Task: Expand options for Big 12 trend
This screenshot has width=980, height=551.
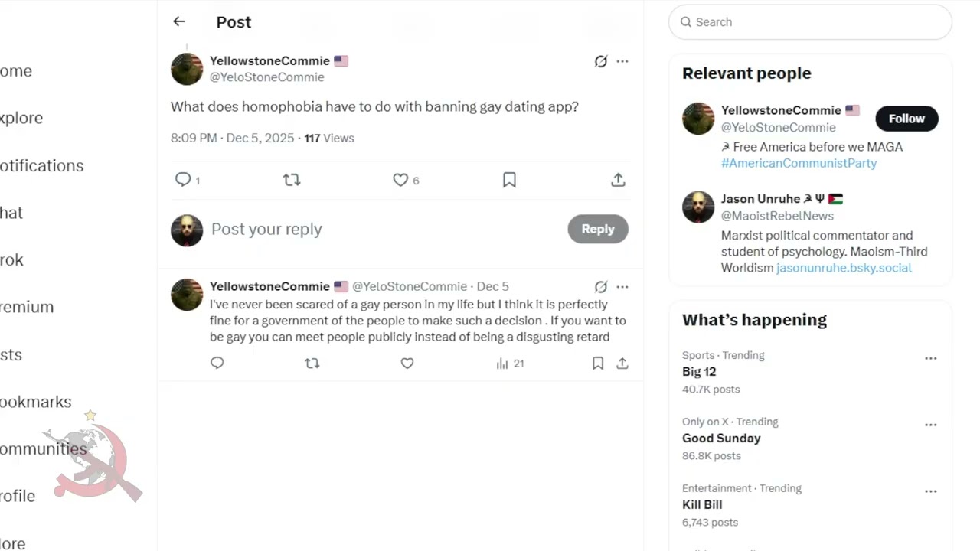Action: [x=930, y=358]
